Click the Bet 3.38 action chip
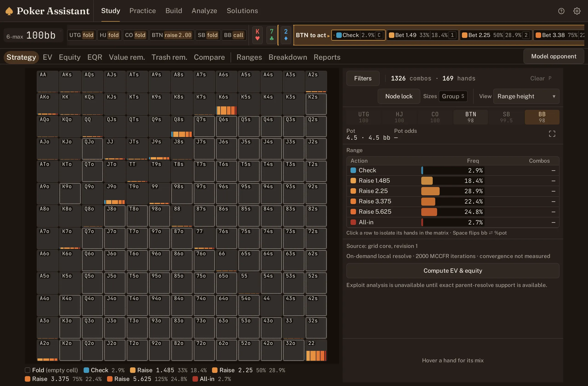This screenshot has width=588, height=386. point(559,35)
